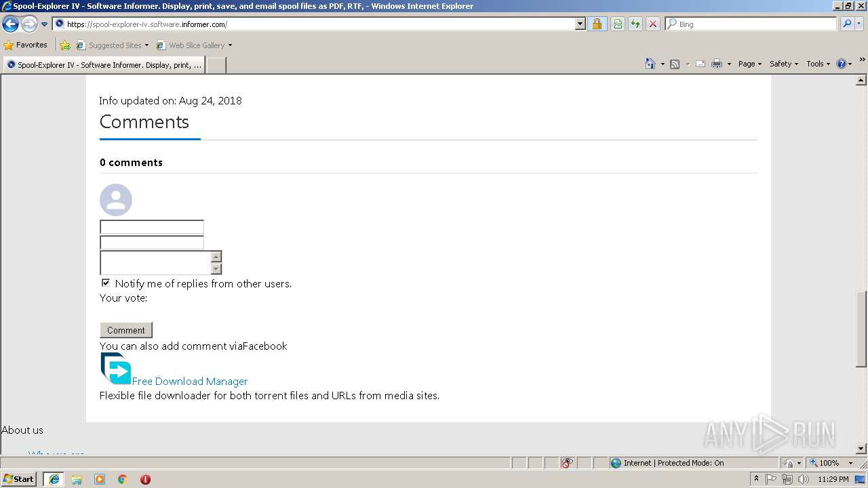The image size is (868, 488).
Task: Open the search provider dropdown arrow
Action: (859, 24)
